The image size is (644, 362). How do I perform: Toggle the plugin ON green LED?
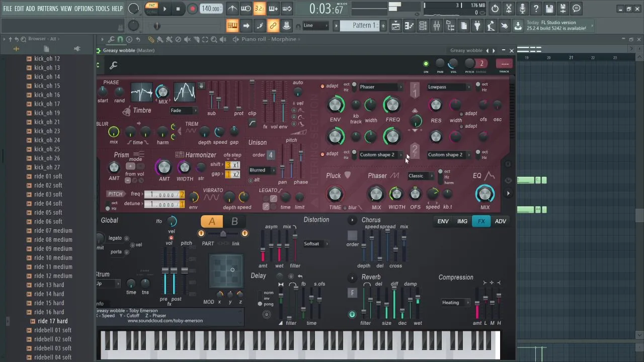coord(426,64)
